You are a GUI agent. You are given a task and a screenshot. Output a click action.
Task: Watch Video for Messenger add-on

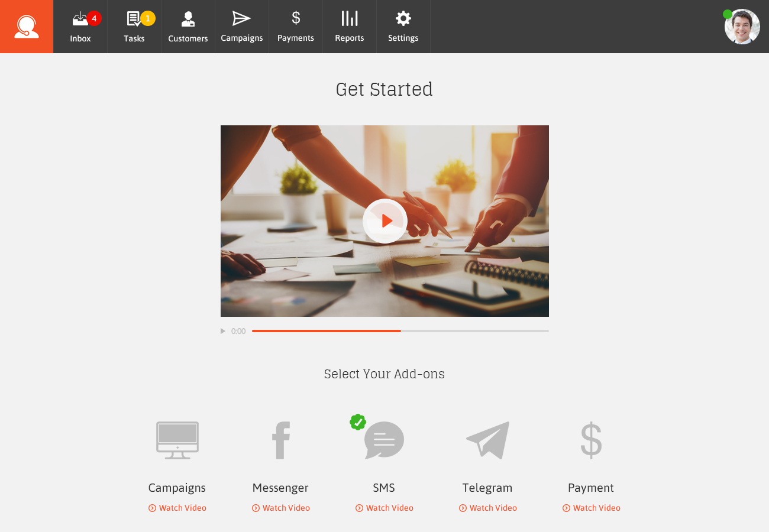pyautogui.click(x=281, y=508)
